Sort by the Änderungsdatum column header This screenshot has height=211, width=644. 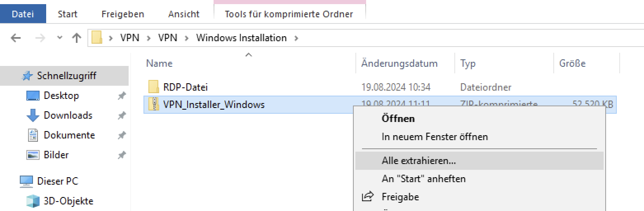[x=399, y=63]
